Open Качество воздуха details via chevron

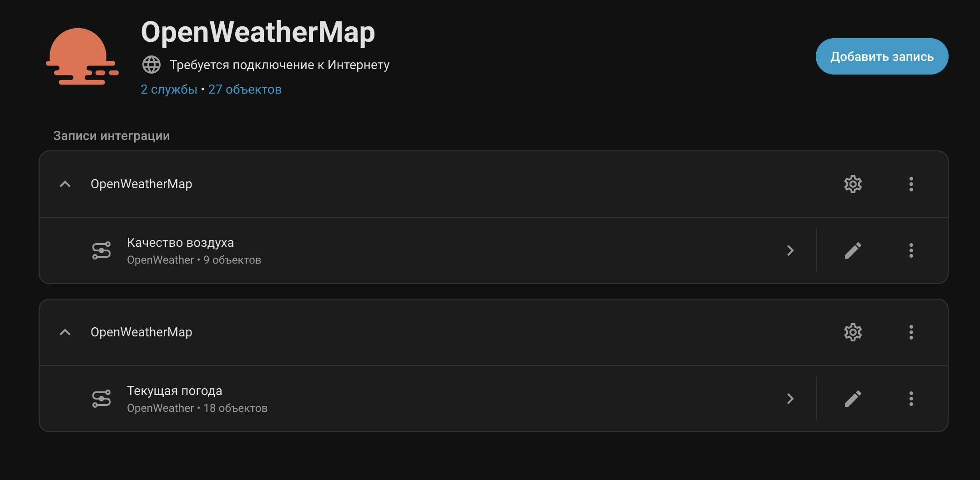790,250
